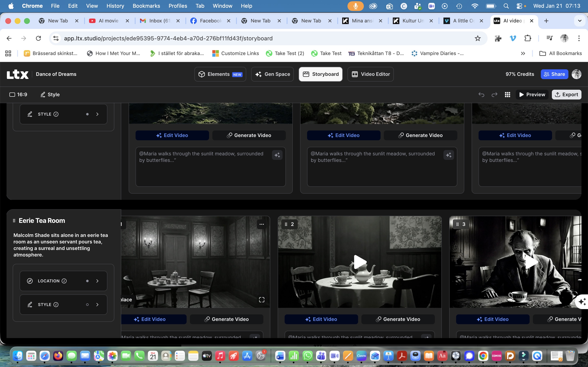Click info icon next to LOCATION

tap(64, 281)
